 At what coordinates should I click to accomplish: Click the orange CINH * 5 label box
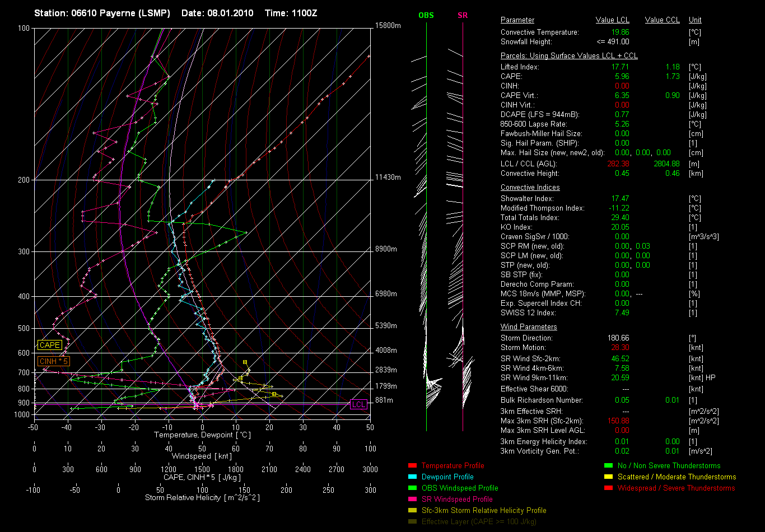[54, 362]
